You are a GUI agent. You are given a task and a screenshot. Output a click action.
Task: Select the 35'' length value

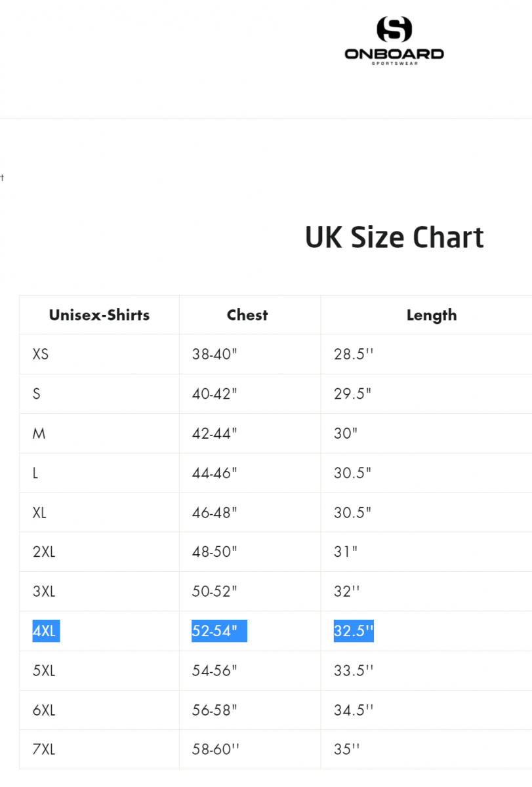347,749
